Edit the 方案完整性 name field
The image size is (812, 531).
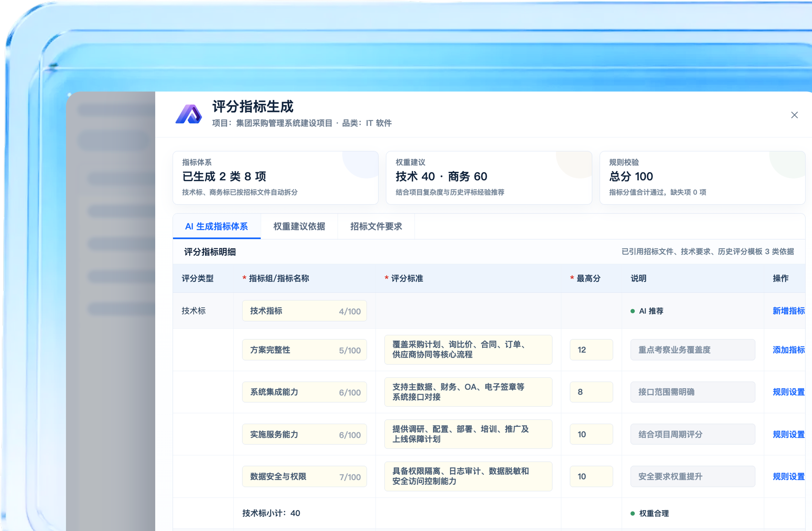[x=304, y=350]
